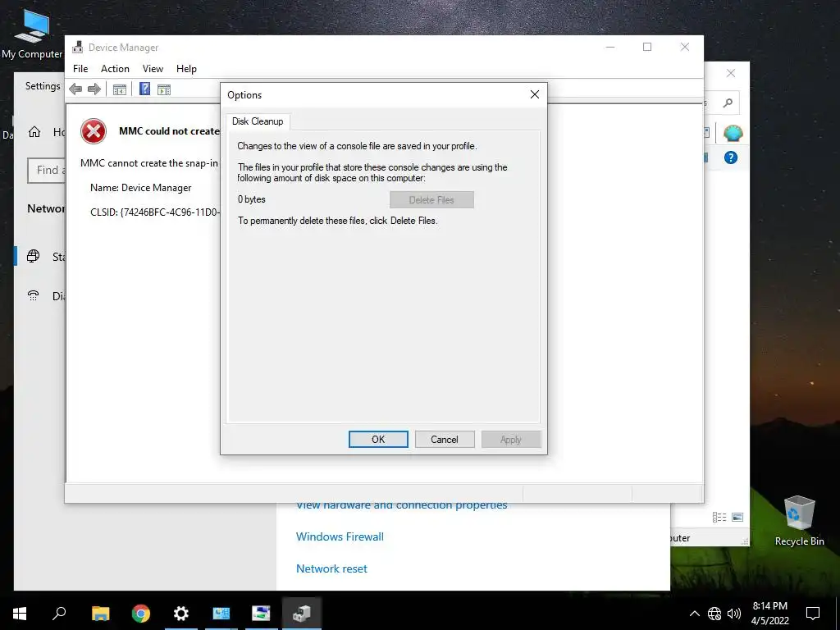840x630 pixels.
Task: Click the 'MMC could not create' heading
Action: pyautogui.click(x=169, y=131)
